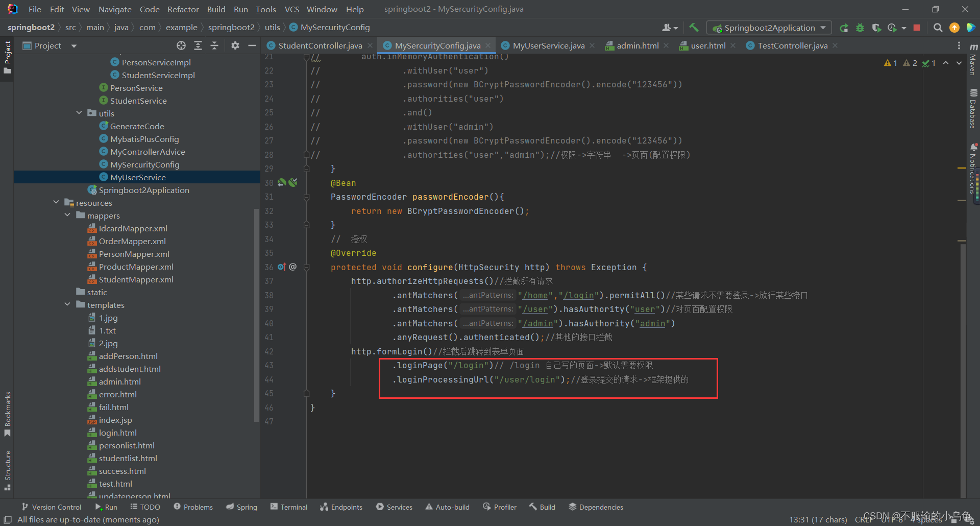Viewport: 980px width, 526px height.
Task: Open the Notifications tool window
Action: 973,169
